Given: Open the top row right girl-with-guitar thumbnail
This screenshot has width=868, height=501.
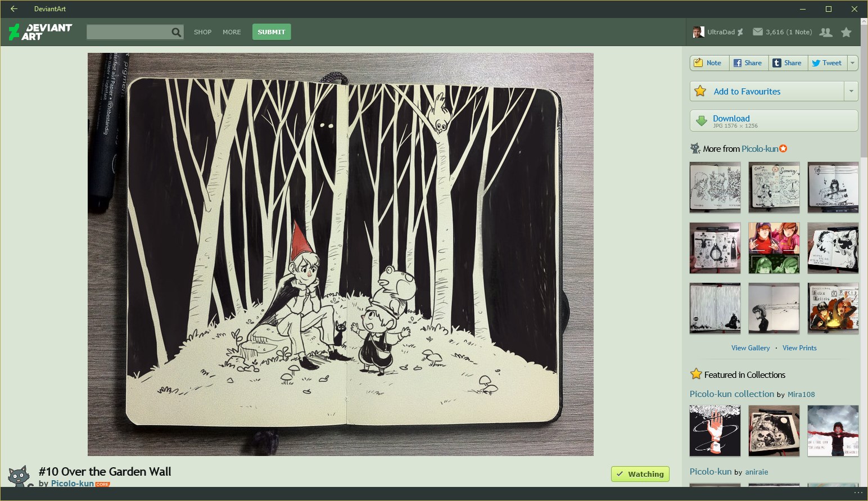Looking at the screenshot, I should click(x=833, y=187).
